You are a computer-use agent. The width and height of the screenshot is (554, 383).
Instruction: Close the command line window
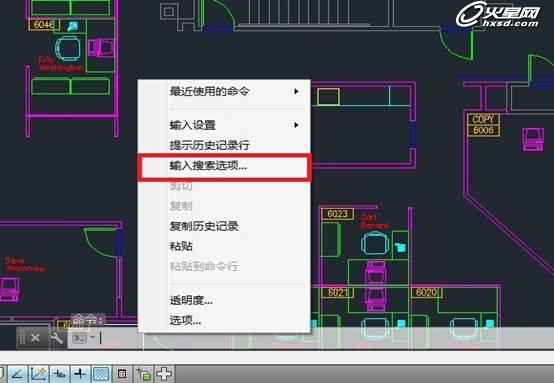35,338
